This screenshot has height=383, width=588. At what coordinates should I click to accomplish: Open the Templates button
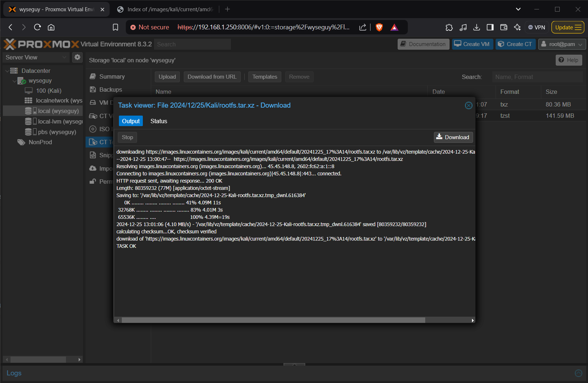(x=265, y=77)
